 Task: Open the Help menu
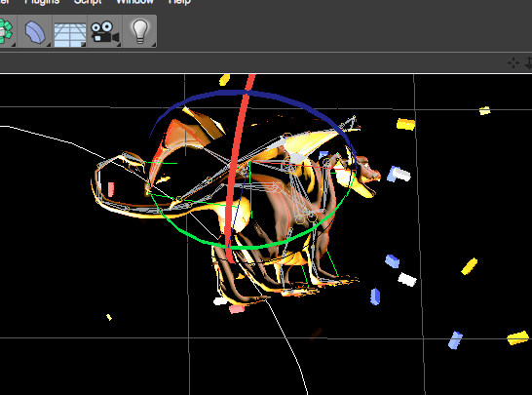pyautogui.click(x=179, y=2)
